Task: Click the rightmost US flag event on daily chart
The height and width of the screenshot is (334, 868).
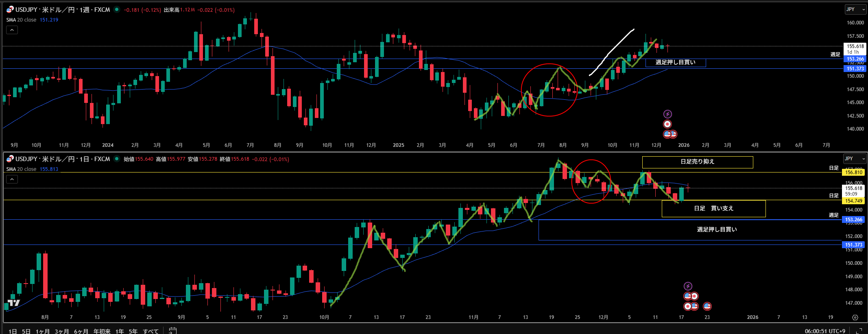Action: [707, 306]
